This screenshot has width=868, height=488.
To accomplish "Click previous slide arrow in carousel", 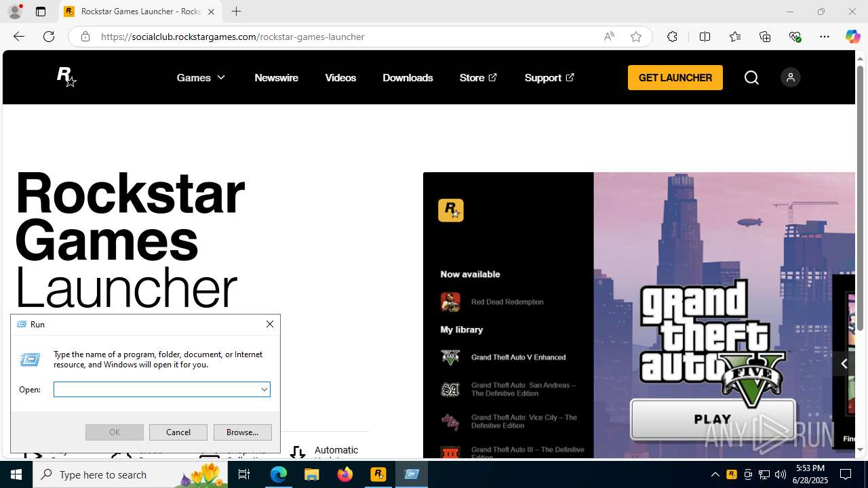I will pyautogui.click(x=844, y=364).
